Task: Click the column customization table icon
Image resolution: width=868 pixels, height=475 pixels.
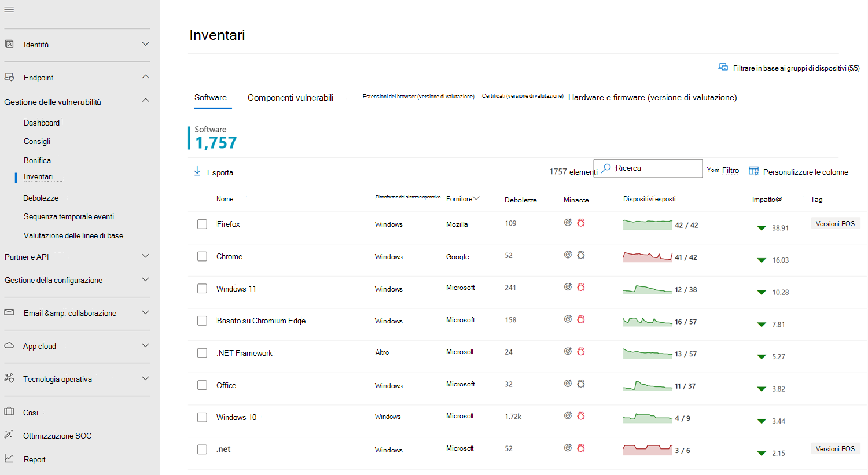Action: coord(753,171)
